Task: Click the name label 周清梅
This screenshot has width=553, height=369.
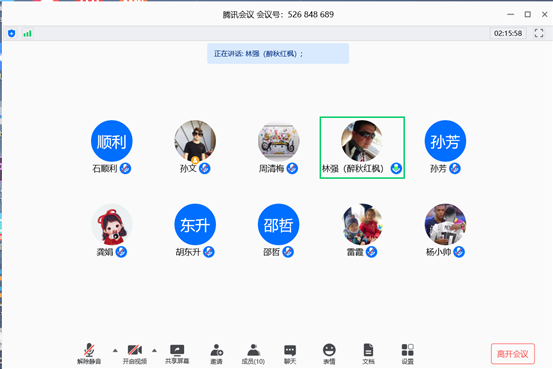Action: (271, 169)
